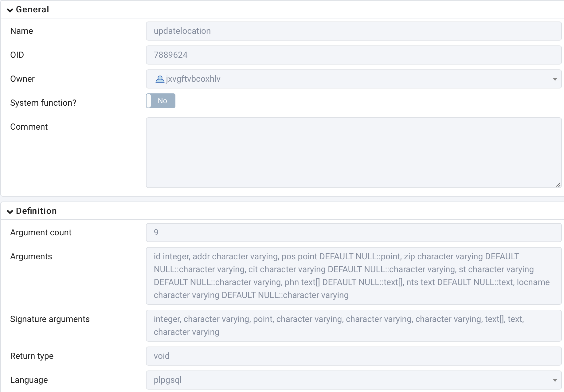Open the Owner dropdown arrow

555,79
